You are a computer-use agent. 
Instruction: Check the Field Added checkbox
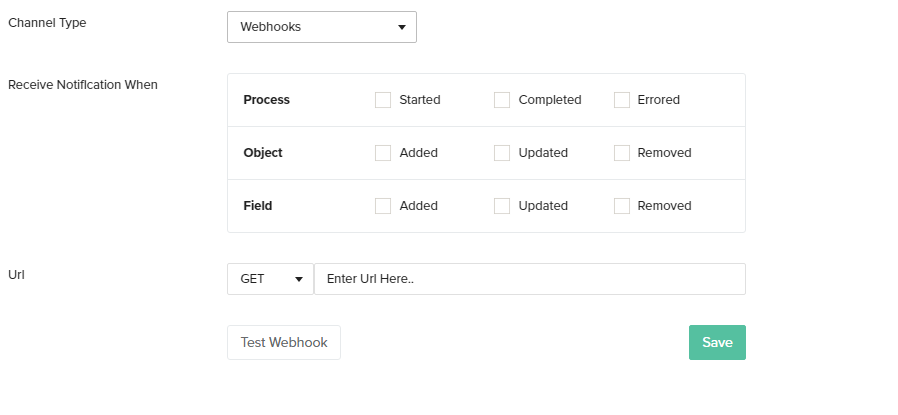point(383,206)
